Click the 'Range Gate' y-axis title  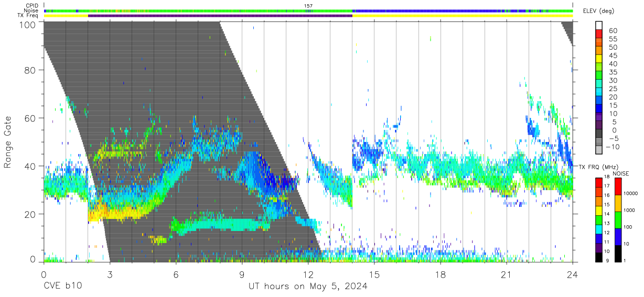tap(8, 142)
